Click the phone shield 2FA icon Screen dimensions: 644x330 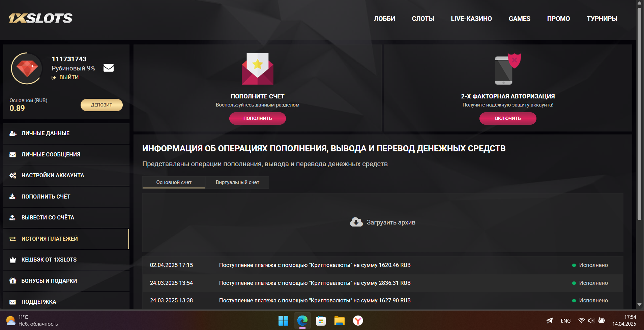click(x=508, y=69)
